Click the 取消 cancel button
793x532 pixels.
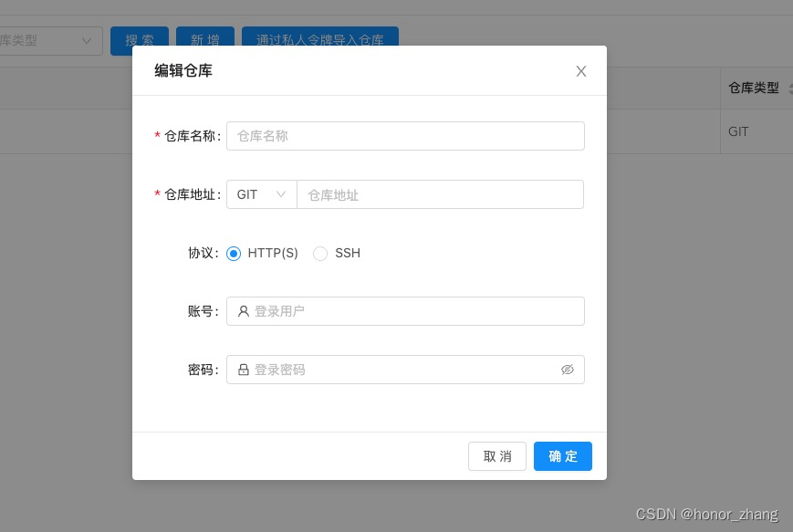point(497,456)
